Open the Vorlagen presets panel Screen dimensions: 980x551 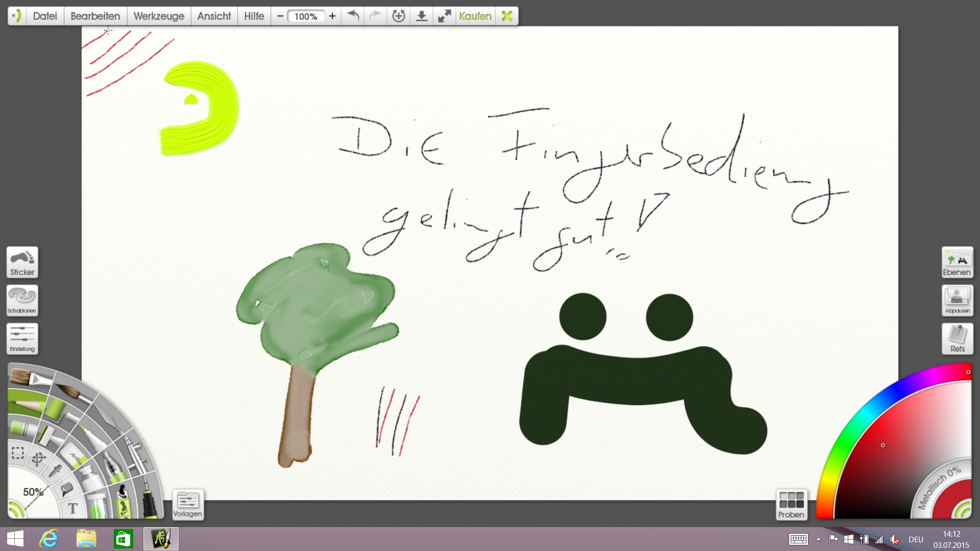(x=188, y=505)
